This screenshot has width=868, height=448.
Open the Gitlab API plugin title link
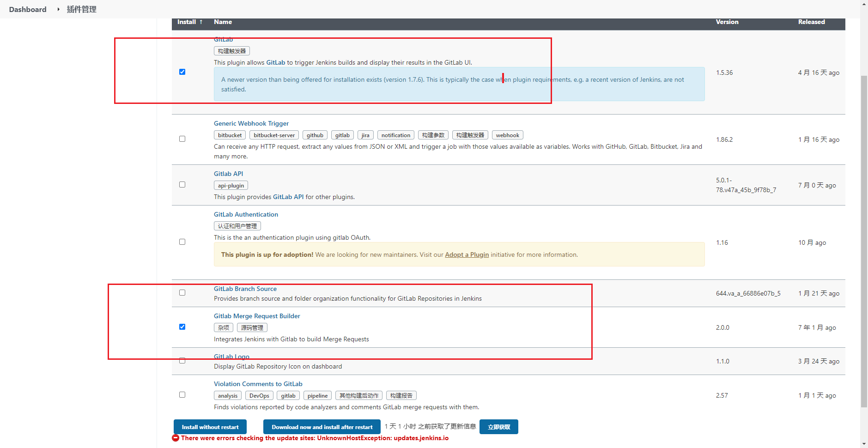click(228, 174)
